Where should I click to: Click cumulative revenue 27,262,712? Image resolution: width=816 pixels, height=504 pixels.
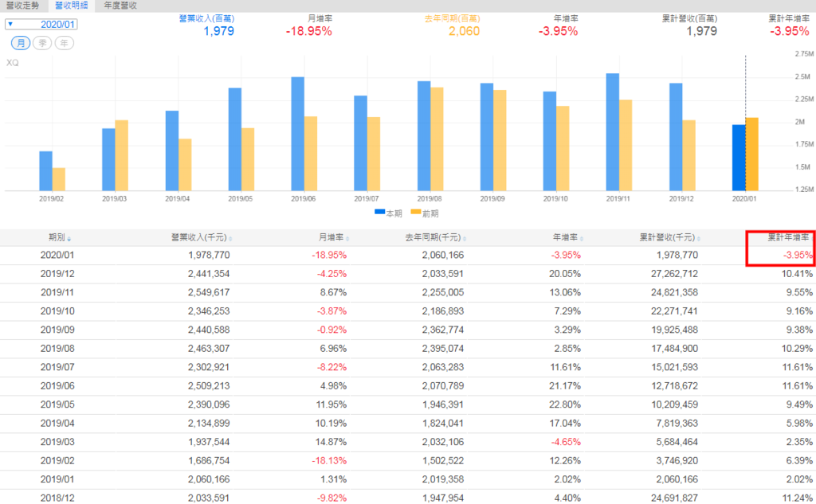pyautogui.click(x=674, y=274)
